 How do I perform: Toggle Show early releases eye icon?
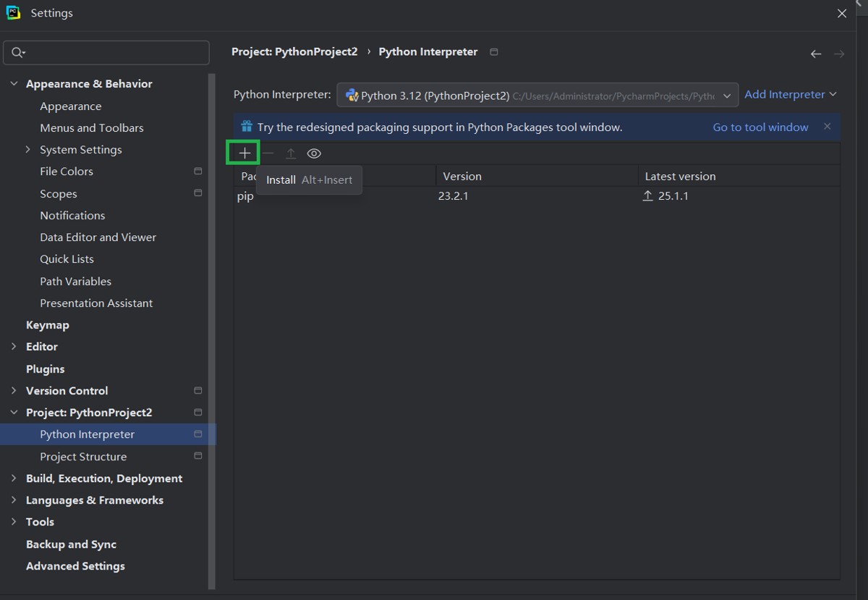click(x=314, y=153)
